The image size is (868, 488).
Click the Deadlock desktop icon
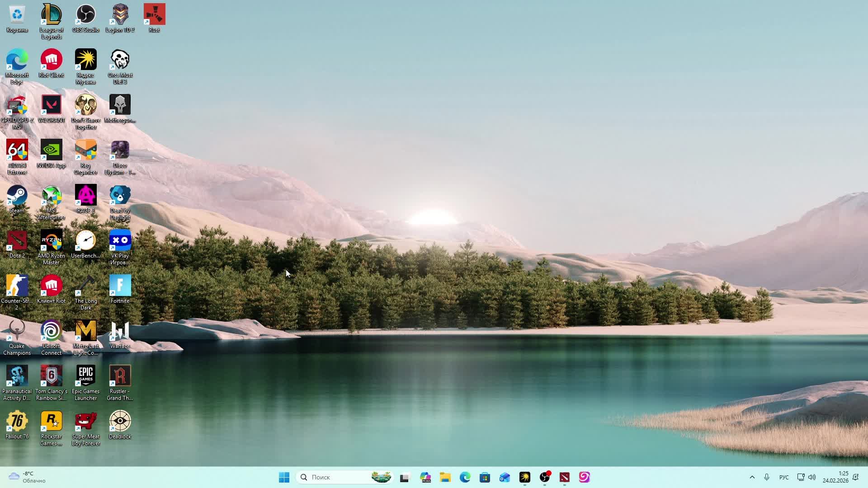coord(120,422)
